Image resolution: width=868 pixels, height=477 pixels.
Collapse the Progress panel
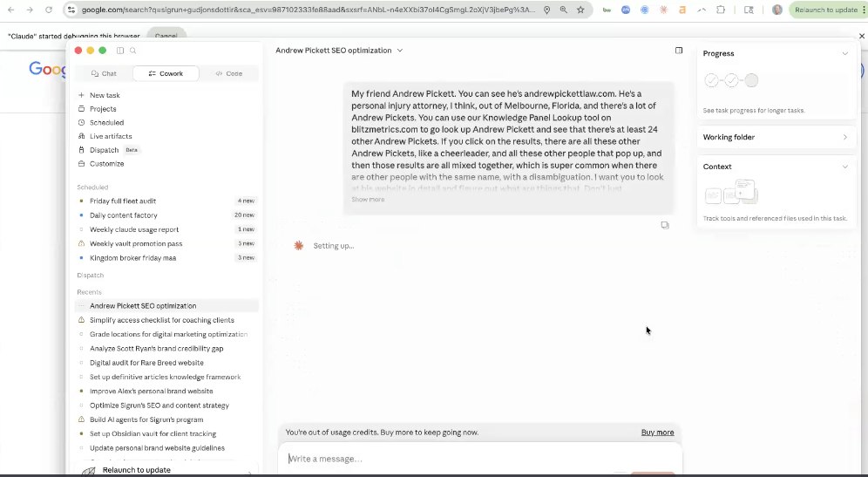click(844, 54)
